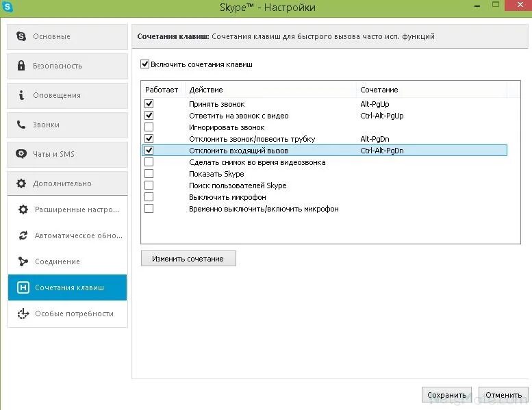
Task: Click the padlock icon beside Безопасность
Action: [21, 66]
